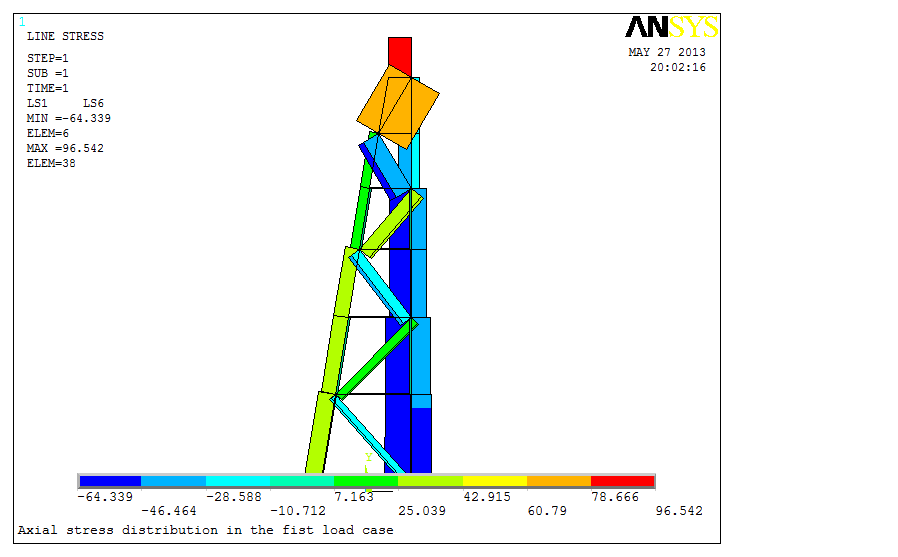Screen dimensions: 898x557
Task: Click the ELEM=38 label
Action: pyautogui.click(x=51, y=163)
